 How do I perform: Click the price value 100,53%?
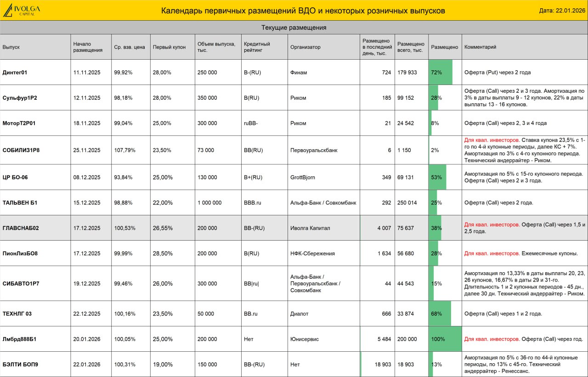tap(124, 228)
